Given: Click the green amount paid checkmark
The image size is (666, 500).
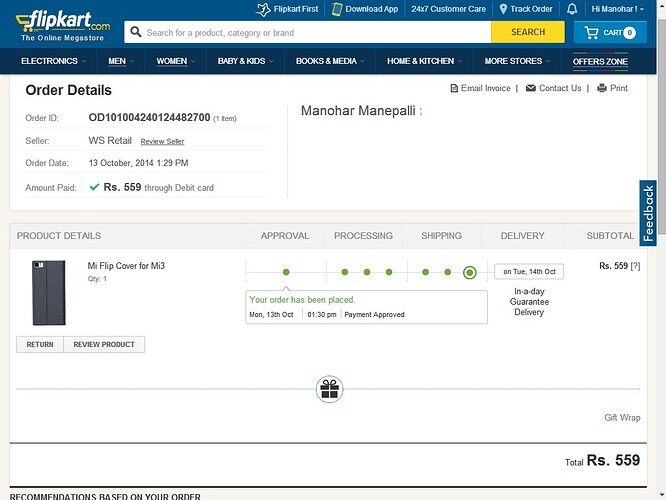Looking at the screenshot, I should click(94, 187).
